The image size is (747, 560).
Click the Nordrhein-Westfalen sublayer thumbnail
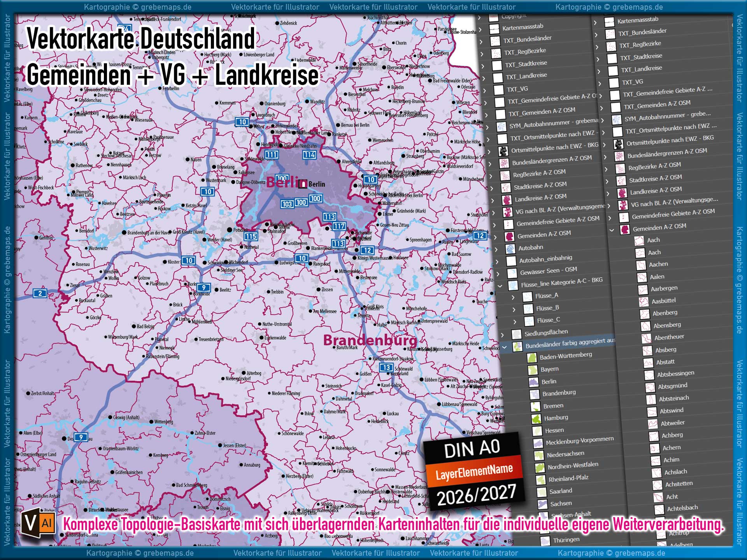540,468
